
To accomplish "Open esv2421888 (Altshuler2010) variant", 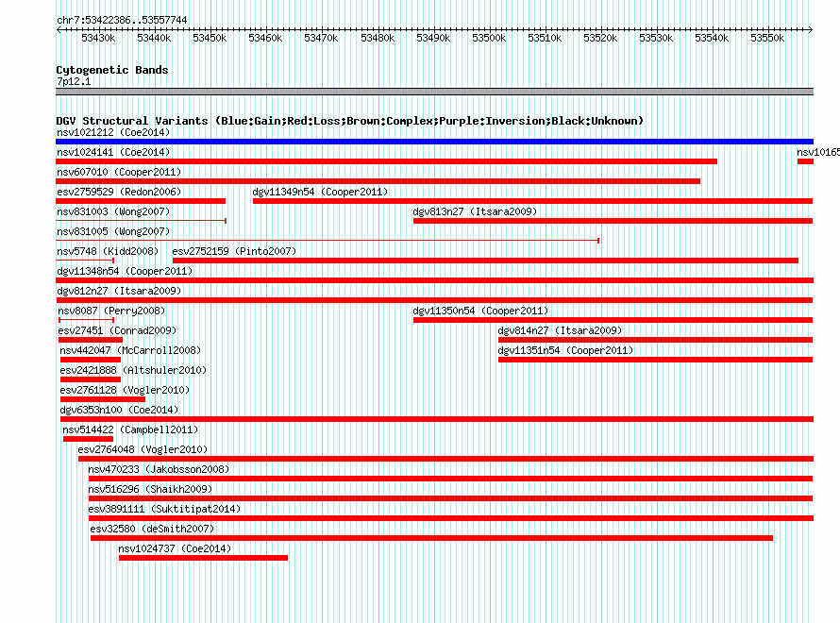I will (x=133, y=370).
